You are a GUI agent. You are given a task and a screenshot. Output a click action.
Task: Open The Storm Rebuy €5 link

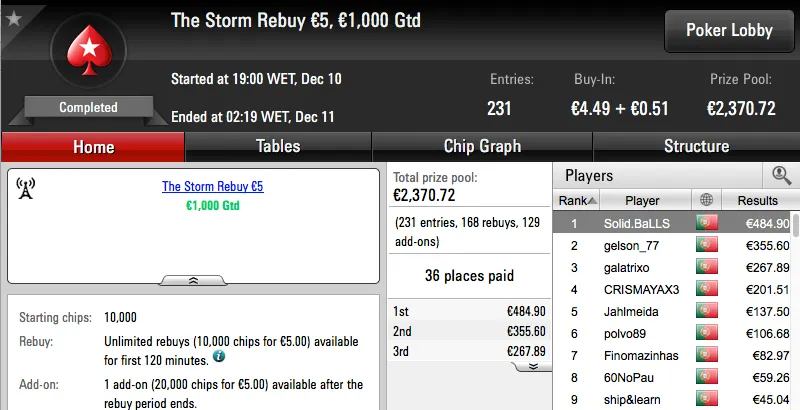pyautogui.click(x=212, y=187)
